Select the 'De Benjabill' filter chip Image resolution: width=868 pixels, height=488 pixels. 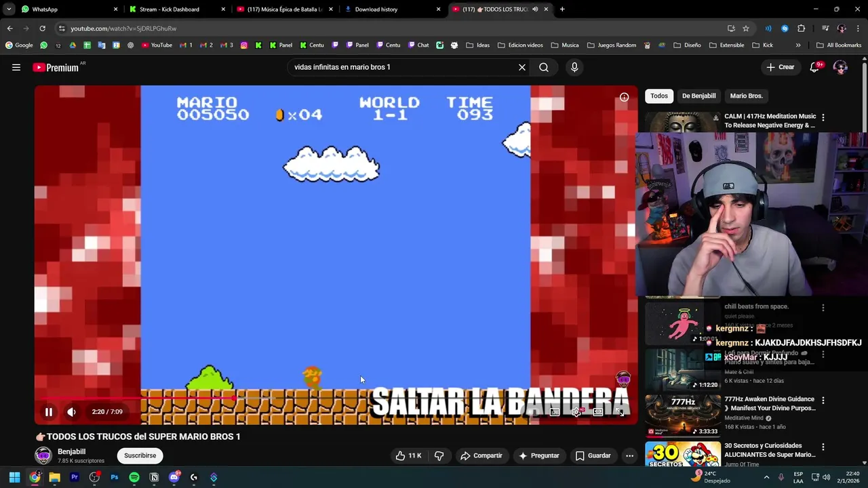click(x=698, y=96)
